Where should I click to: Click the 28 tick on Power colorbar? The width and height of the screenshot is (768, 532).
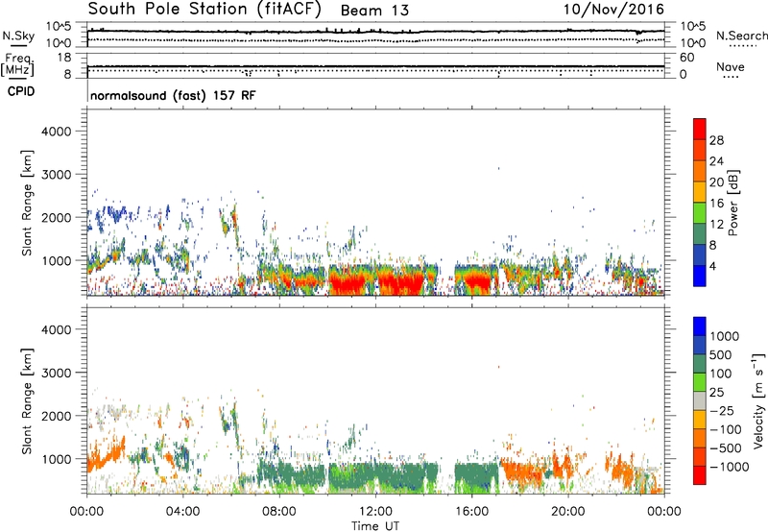pos(716,140)
